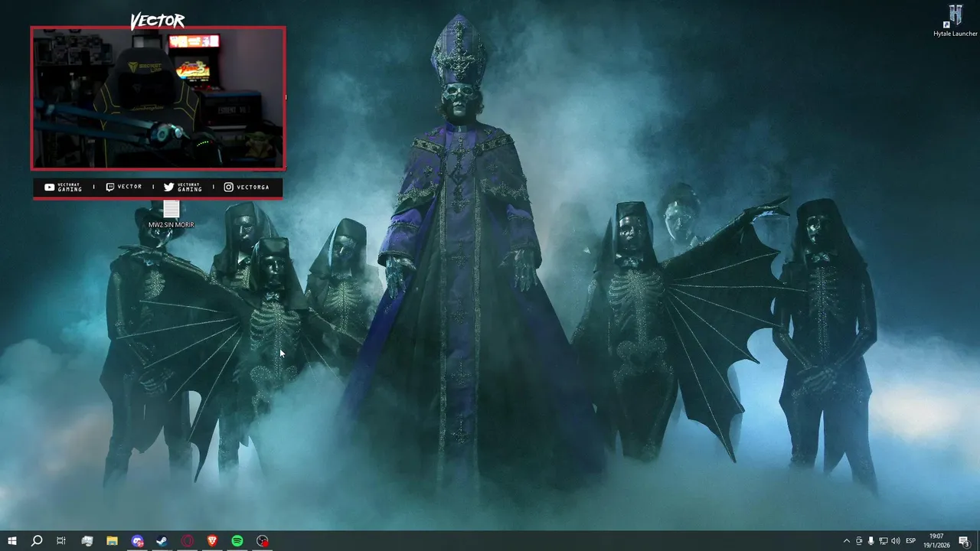
Task: Open the volume control speaker icon
Action: pos(896,541)
